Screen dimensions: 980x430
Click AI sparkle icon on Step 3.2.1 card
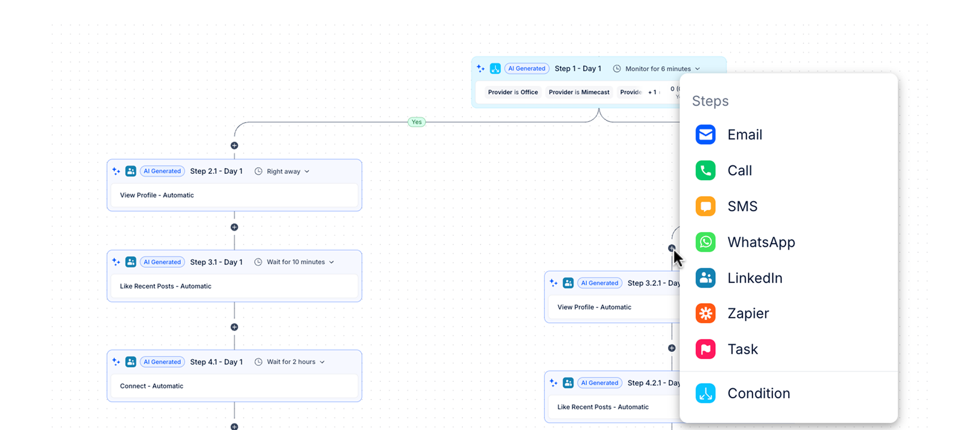coord(553,283)
